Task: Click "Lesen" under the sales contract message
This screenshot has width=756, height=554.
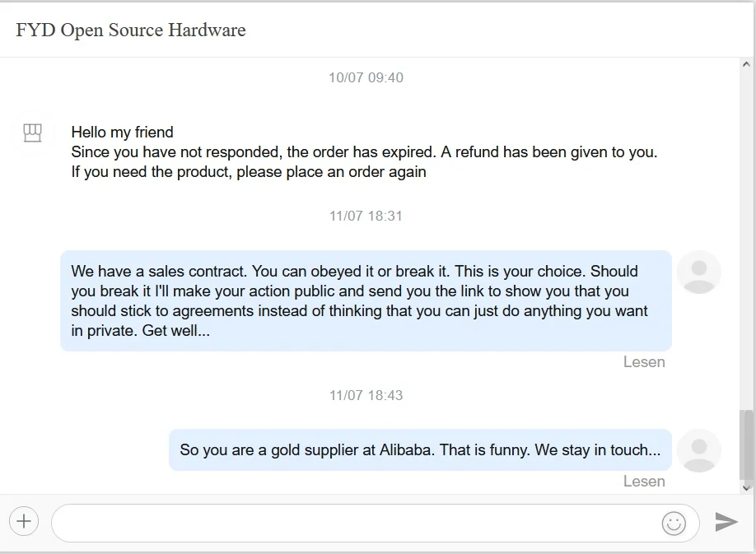Action: click(644, 362)
